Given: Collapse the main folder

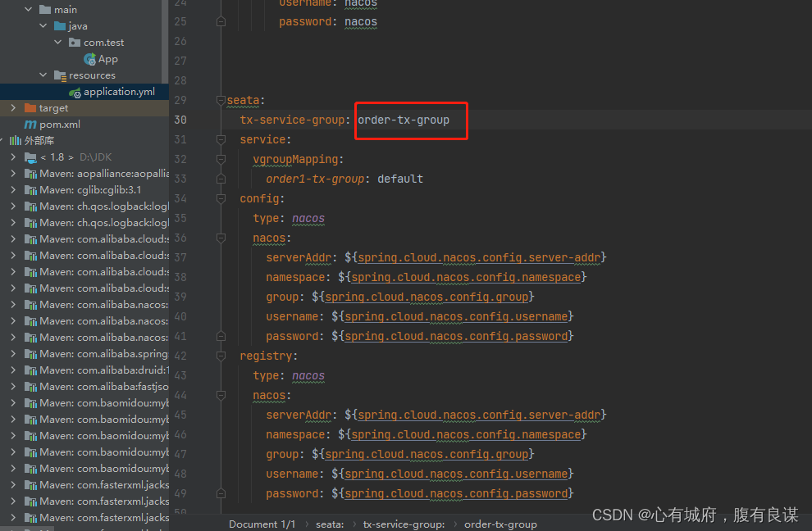Looking at the screenshot, I should (29, 9).
